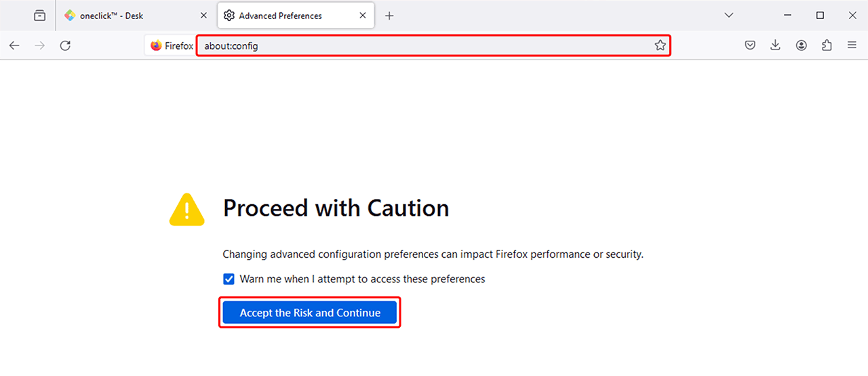Open the application hamburger menu
The width and height of the screenshot is (868, 376).
click(x=852, y=45)
